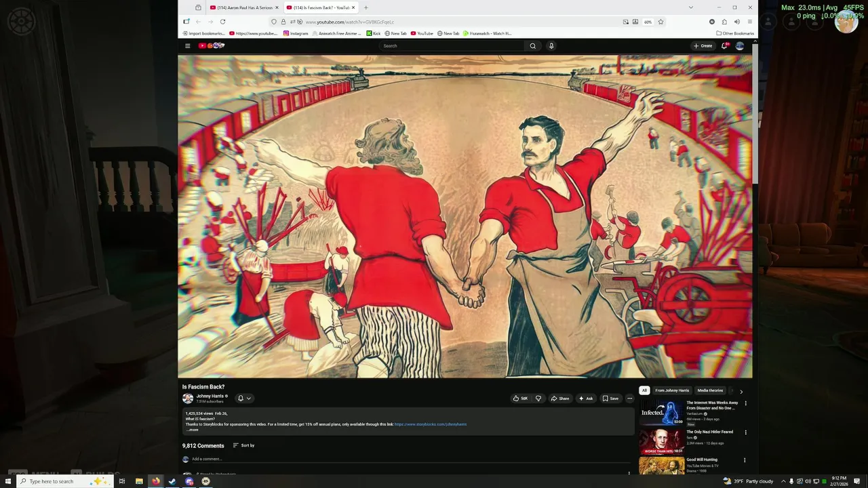The width and height of the screenshot is (868, 488).
Task: Bookmark this page with star icon
Action: pyautogui.click(x=660, y=22)
